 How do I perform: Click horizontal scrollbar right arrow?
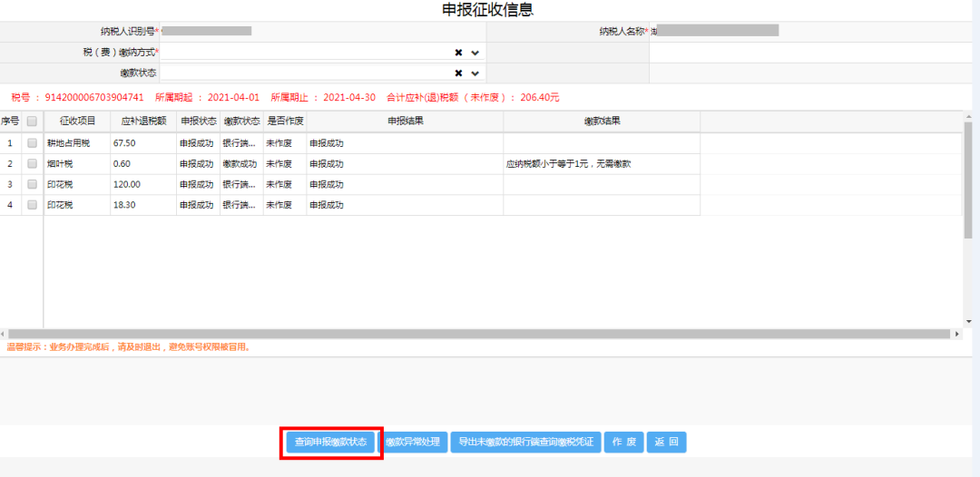pyautogui.click(x=958, y=334)
